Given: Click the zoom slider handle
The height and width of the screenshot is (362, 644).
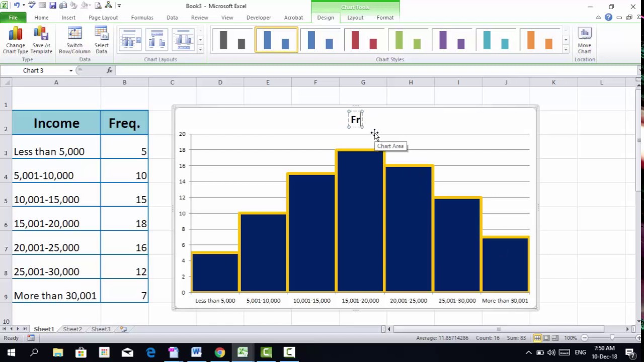Looking at the screenshot, I should [612, 338].
